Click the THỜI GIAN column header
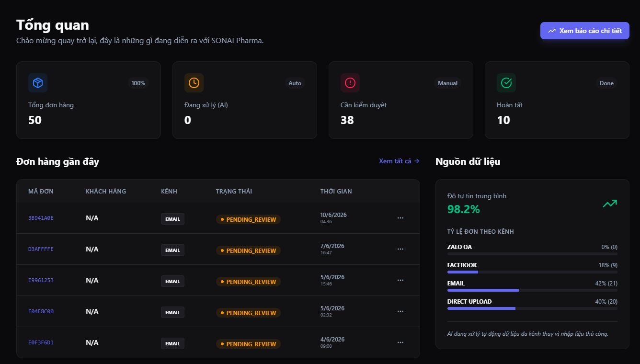The image size is (640, 364). tap(336, 191)
